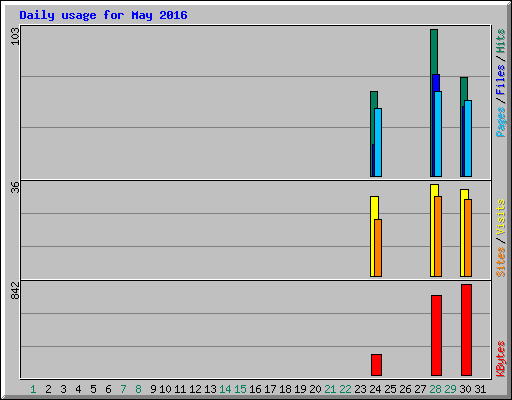Viewport: 512px width, 400px height.
Task: Click day 25 on the x-axis
Action: (x=390, y=389)
